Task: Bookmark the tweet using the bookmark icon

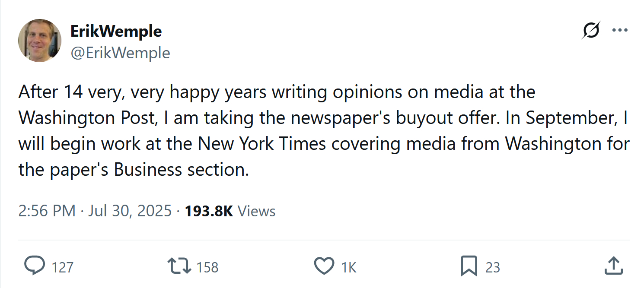Action: [x=469, y=266]
